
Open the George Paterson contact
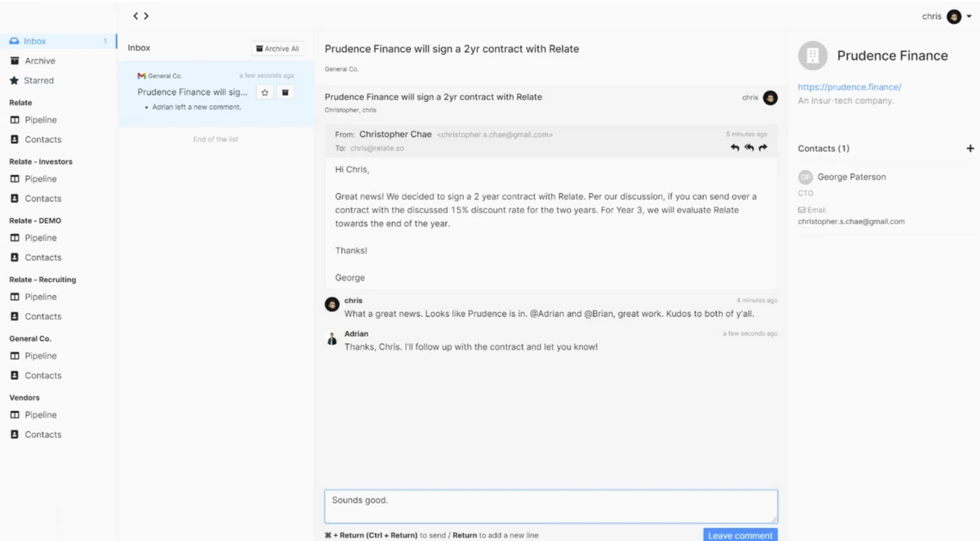point(852,177)
